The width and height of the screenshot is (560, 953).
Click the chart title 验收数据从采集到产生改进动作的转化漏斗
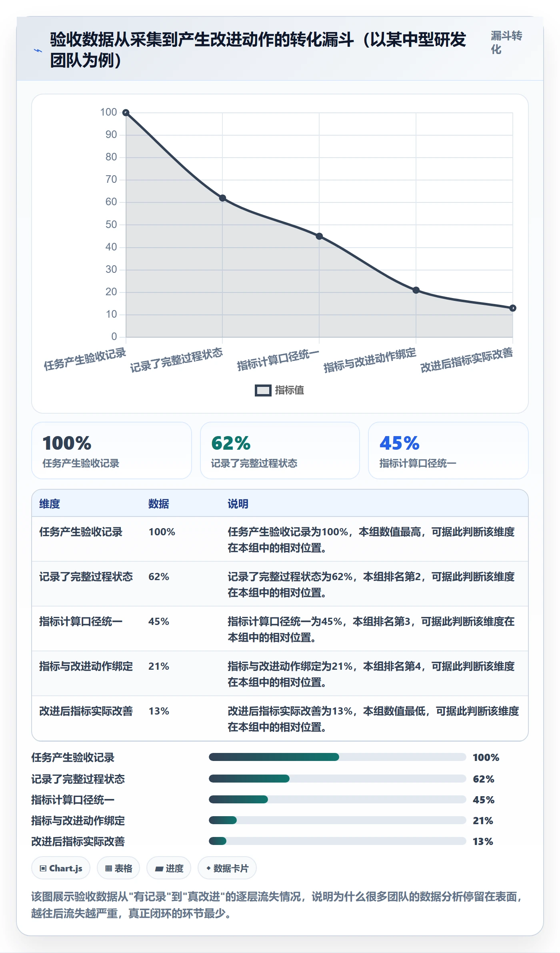258,50
